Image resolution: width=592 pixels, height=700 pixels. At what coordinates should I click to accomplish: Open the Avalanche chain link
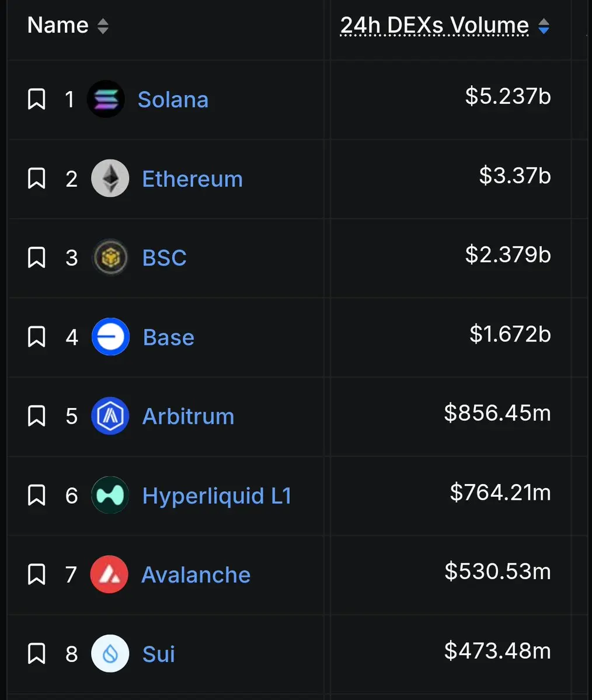196,574
